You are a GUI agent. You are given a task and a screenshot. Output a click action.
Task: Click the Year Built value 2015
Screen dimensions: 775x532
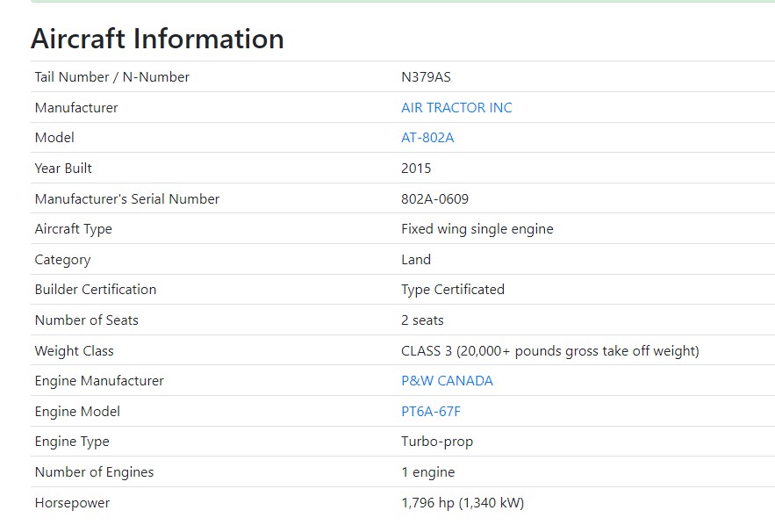pyautogui.click(x=416, y=169)
